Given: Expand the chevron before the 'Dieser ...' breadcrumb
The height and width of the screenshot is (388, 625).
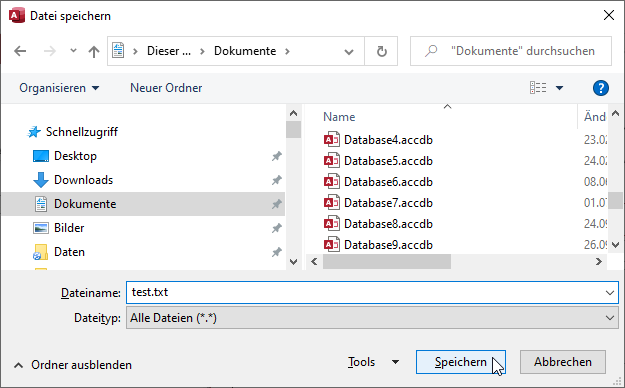Looking at the screenshot, I should click(x=136, y=51).
